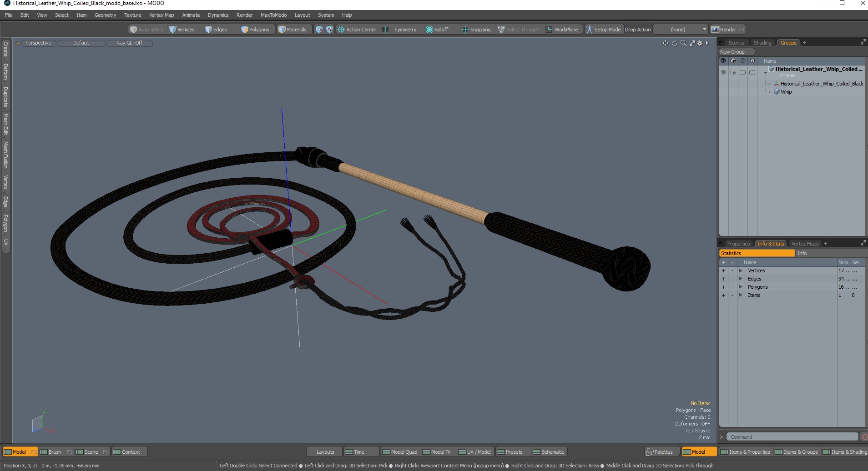868x471 pixels.
Task: Expand the Items statistics row
Action: [741, 296]
